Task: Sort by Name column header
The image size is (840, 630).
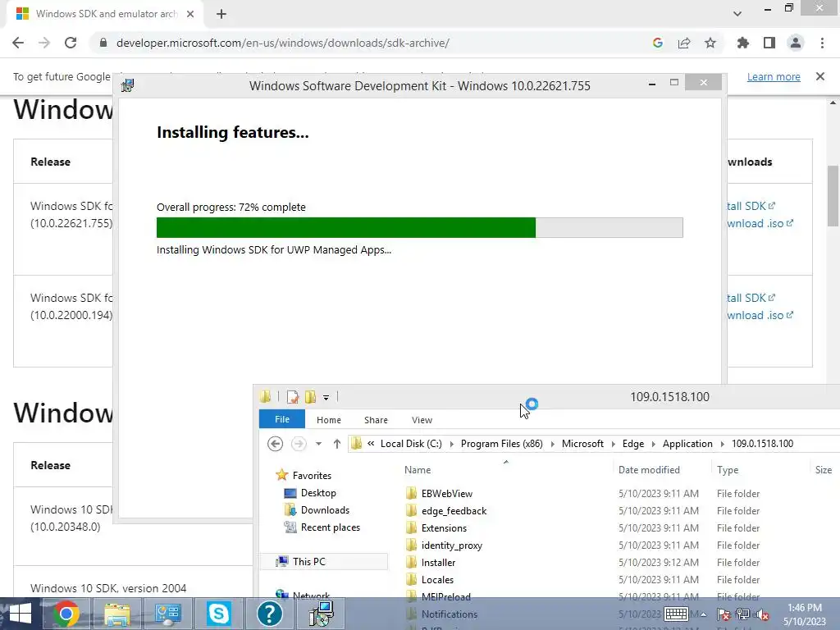Action: click(418, 470)
